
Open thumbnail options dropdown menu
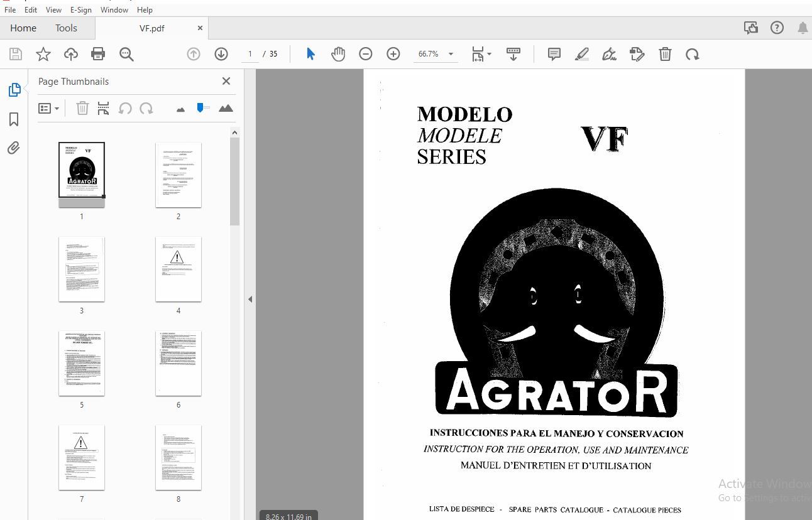point(49,109)
